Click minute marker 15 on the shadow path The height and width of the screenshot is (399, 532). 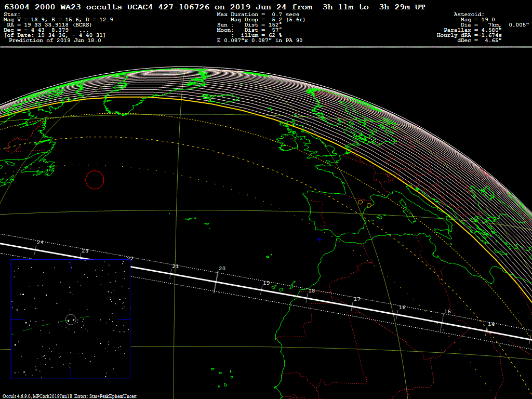447,312
